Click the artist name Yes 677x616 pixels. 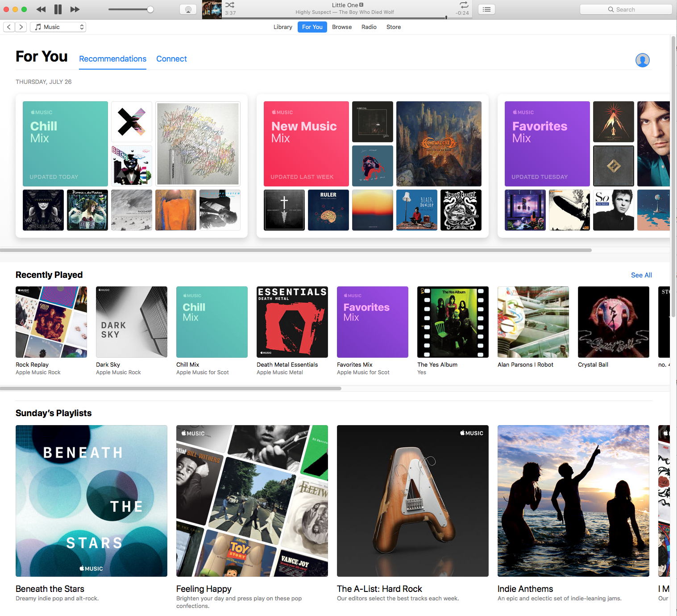tap(422, 372)
